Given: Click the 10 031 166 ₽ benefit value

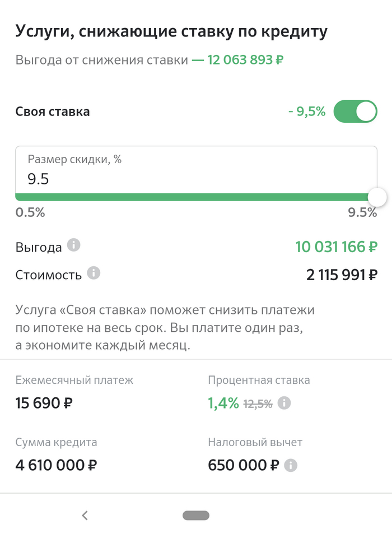Looking at the screenshot, I should click(x=335, y=247).
